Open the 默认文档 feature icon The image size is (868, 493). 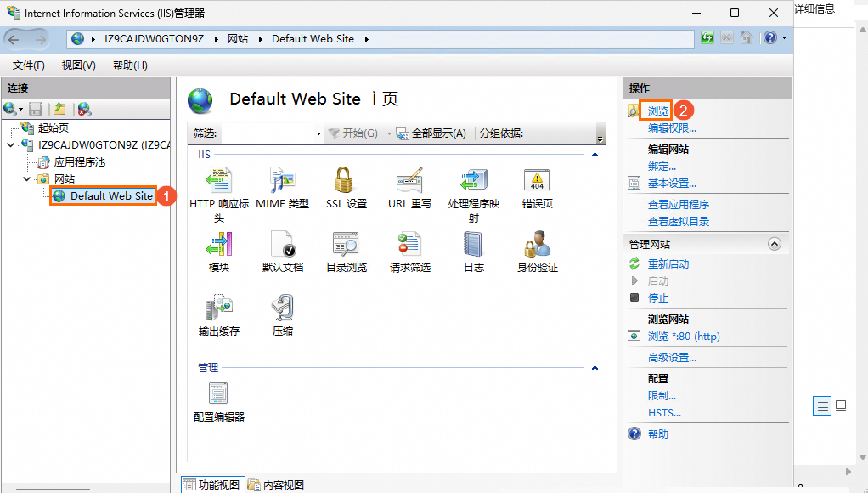click(x=282, y=244)
